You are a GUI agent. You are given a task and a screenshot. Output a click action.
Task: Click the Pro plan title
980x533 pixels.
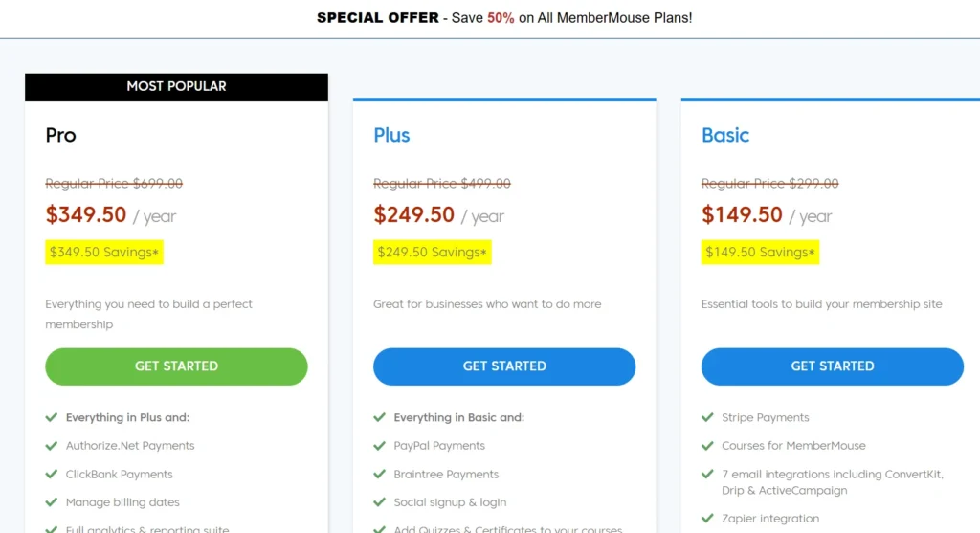coord(60,135)
